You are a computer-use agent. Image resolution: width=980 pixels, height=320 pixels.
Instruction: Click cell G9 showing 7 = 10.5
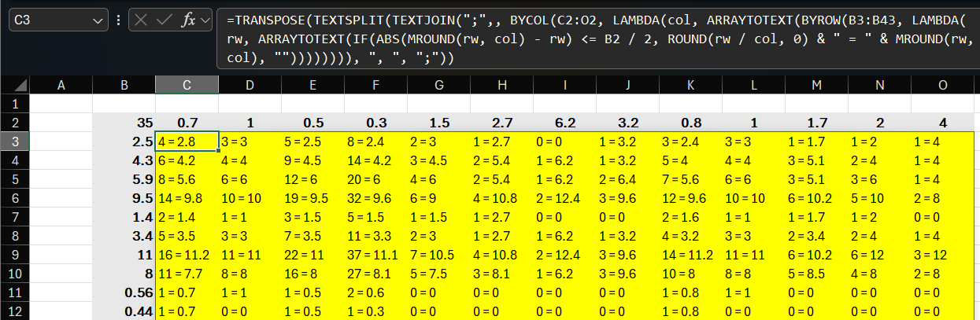tap(438, 255)
